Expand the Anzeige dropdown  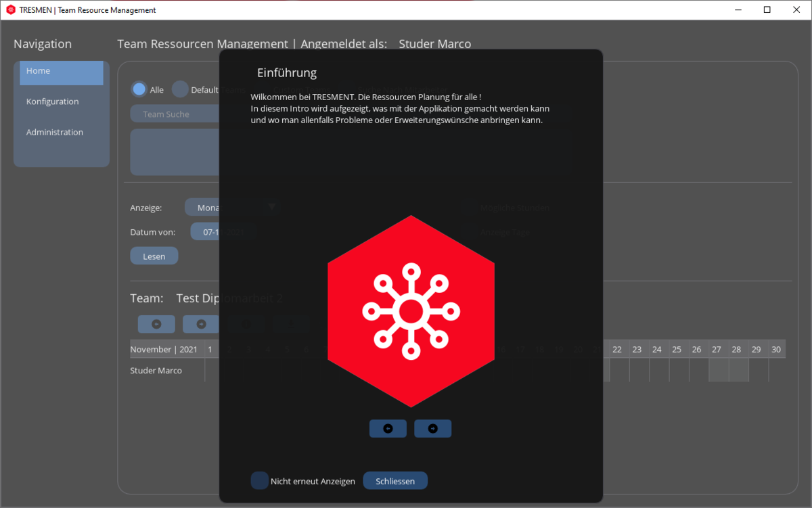203,208
